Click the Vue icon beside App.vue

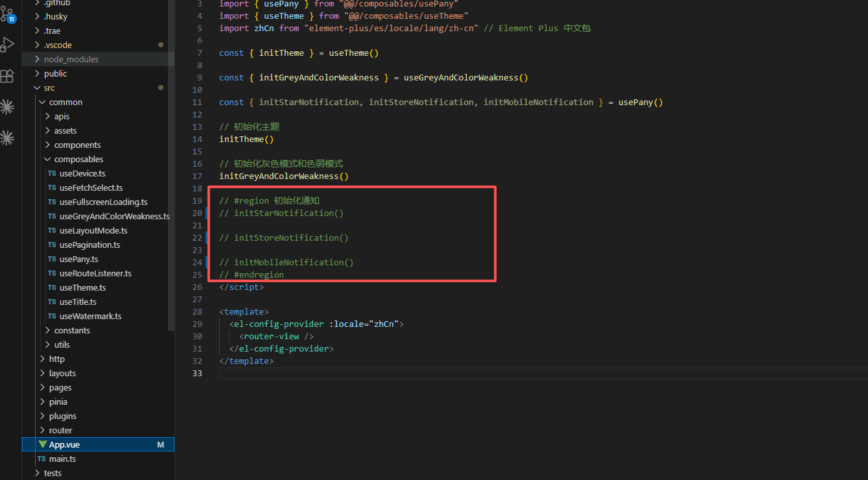click(x=42, y=444)
